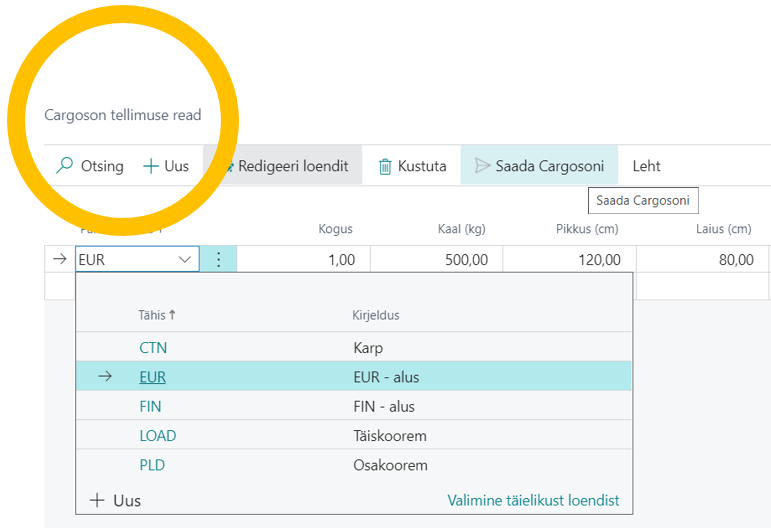Viewport: 771px width, 528px height.
Task: Click the Pikkus (cm) column header
Action: (x=587, y=229)
